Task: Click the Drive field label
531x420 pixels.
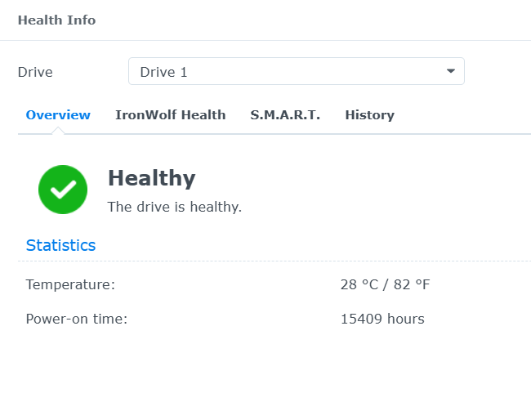Action: 35,72
